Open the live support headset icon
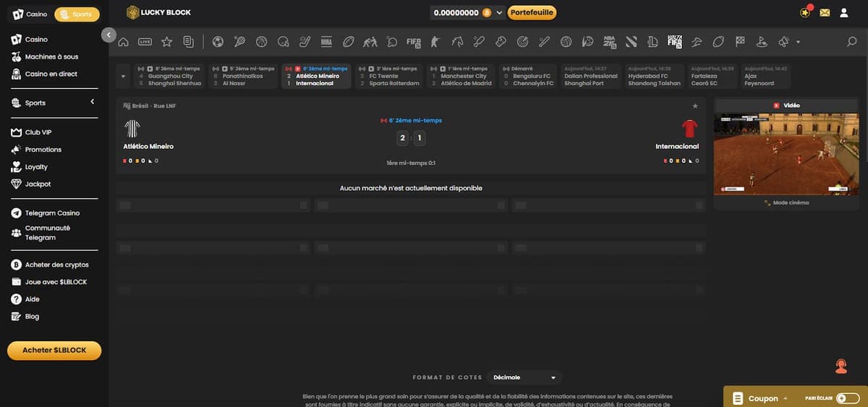868x407 pixels. pos(841,366)
